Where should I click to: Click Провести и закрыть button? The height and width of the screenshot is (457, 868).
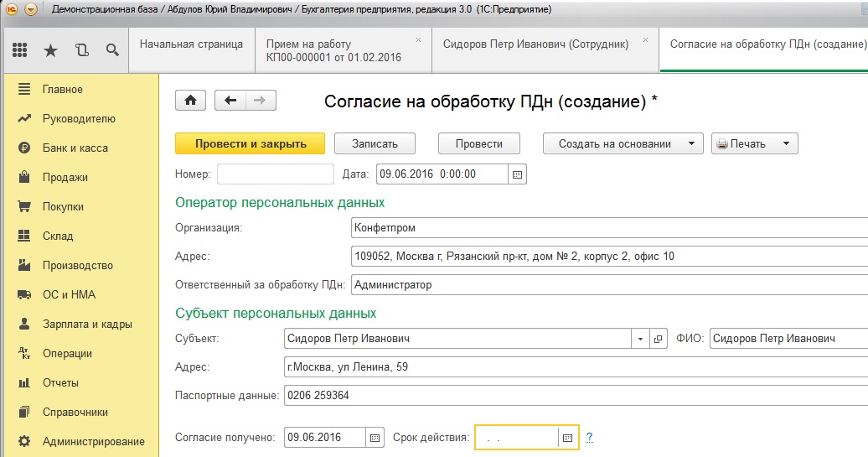pos(251,143)
